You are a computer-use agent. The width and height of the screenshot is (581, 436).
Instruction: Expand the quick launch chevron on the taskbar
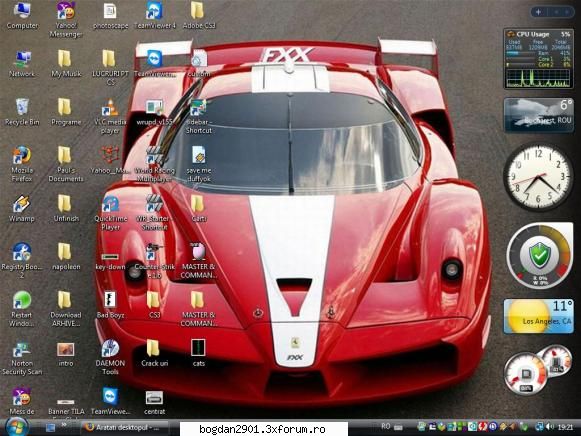coord(64,424)
